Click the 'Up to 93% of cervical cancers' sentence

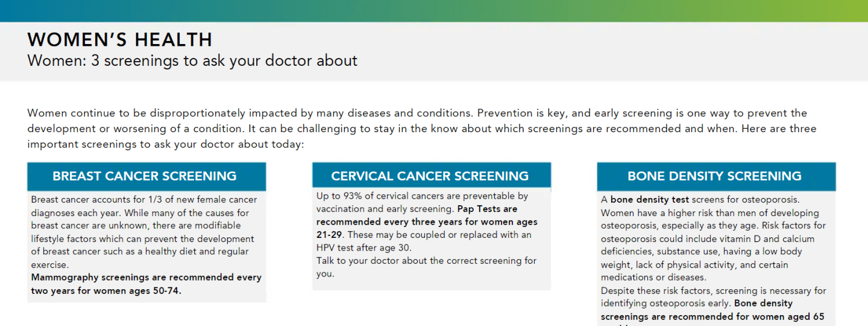tap(422, 202)
